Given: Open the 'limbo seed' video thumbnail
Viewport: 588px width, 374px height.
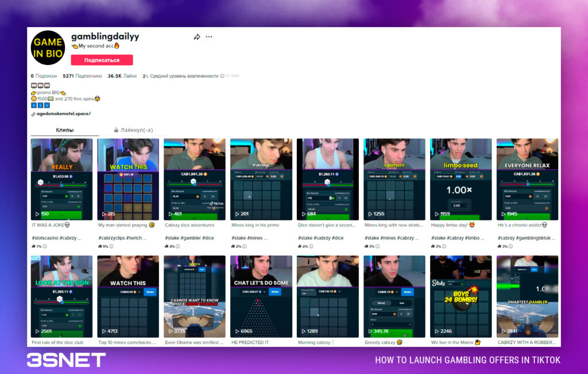Looking at the screenshot, I should pyautogui.click(x=461, y=179).
